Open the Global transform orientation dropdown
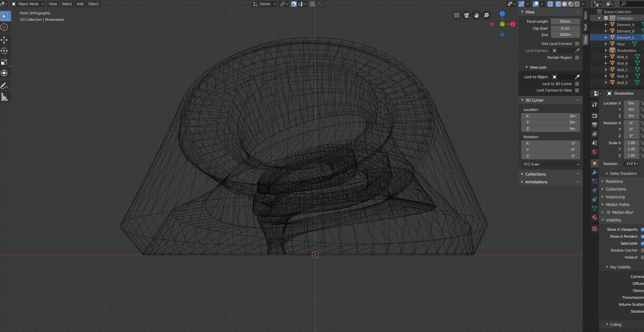The image size is (644, 332). (x=264, y=4)
